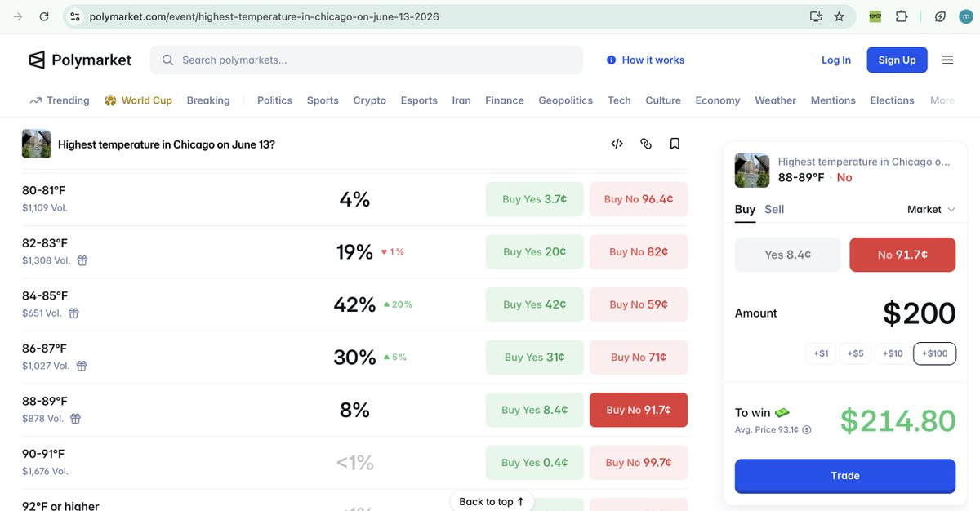
Task: Click the Polymarket logo
Action: coord(80,60)
